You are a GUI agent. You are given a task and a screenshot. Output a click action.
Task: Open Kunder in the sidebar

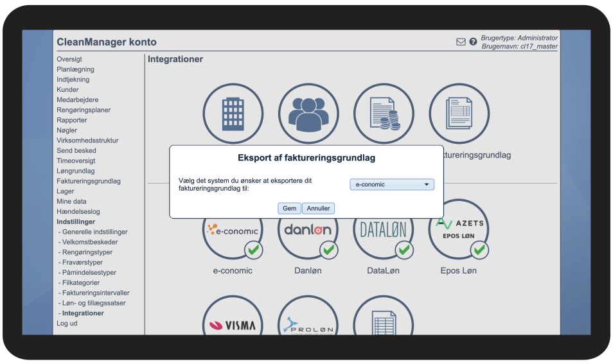[67, 89]
